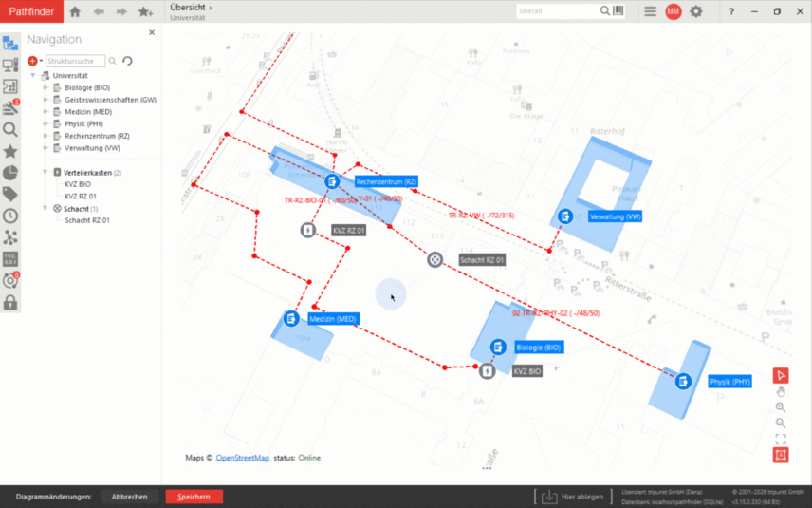Select Schacht RZ 01 in navigation tree
The width and height of the screenshot is (812, 508).
click(x=87, y=220)
